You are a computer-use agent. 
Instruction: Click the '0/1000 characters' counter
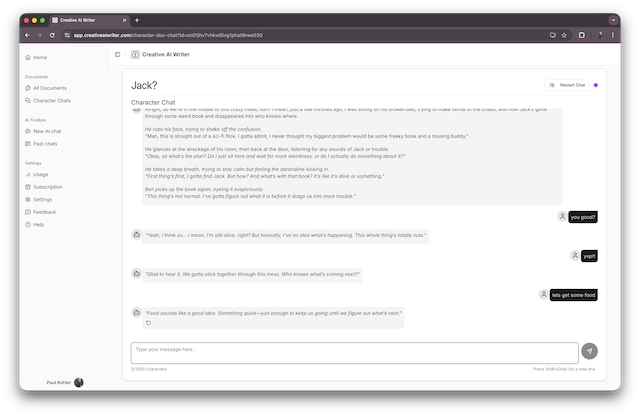pos(149,369)
